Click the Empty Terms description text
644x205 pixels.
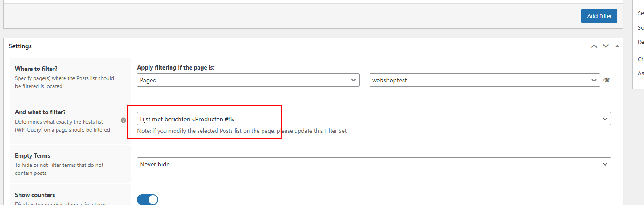(x=59, y=169)
